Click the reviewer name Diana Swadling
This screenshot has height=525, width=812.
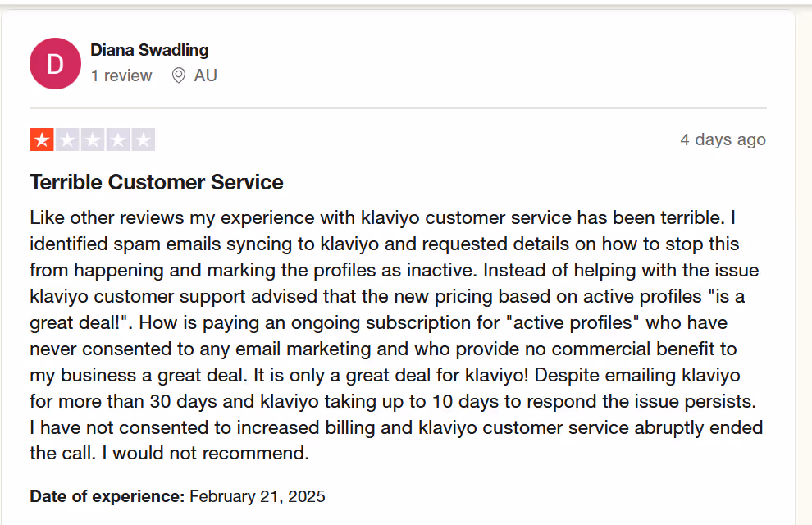(x=148, y=50)
